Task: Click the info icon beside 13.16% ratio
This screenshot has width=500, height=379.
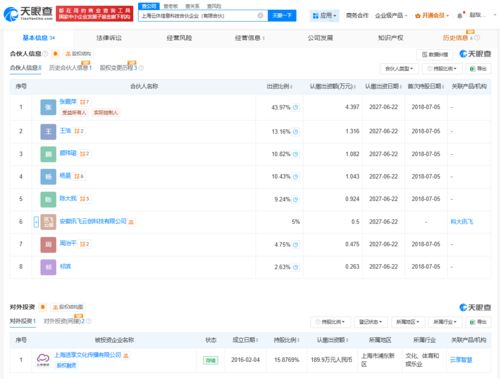Action: click(x=295, y=132)
